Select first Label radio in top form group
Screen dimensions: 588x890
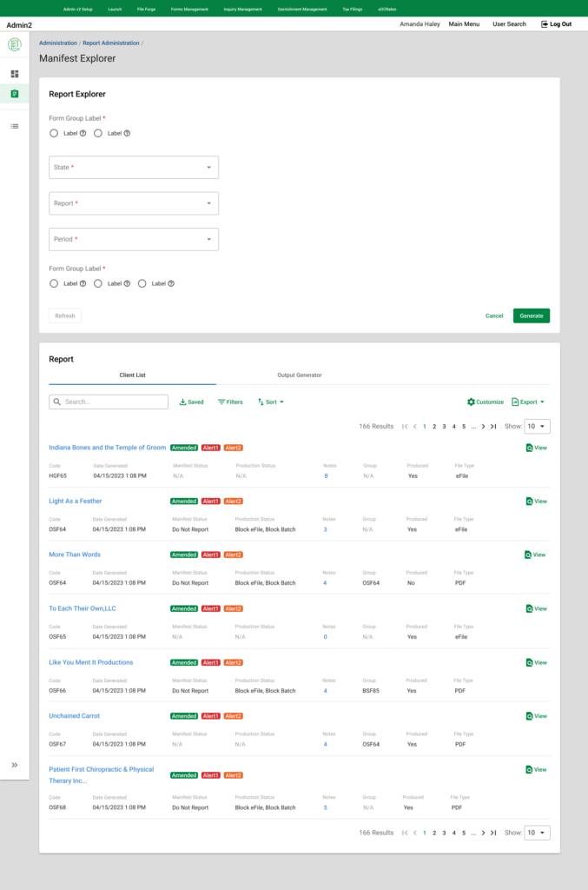54,133
